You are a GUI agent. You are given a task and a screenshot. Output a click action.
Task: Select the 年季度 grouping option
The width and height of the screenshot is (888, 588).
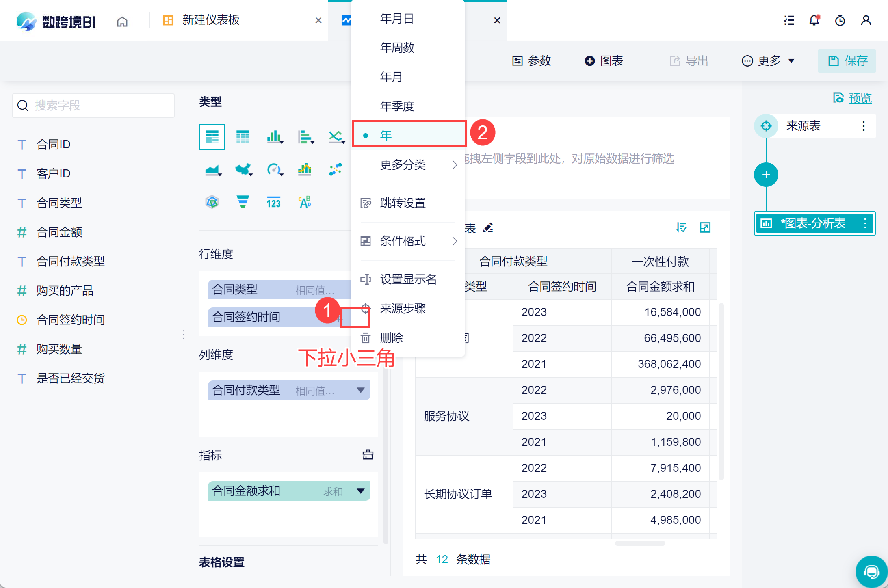tap(397, 106)
